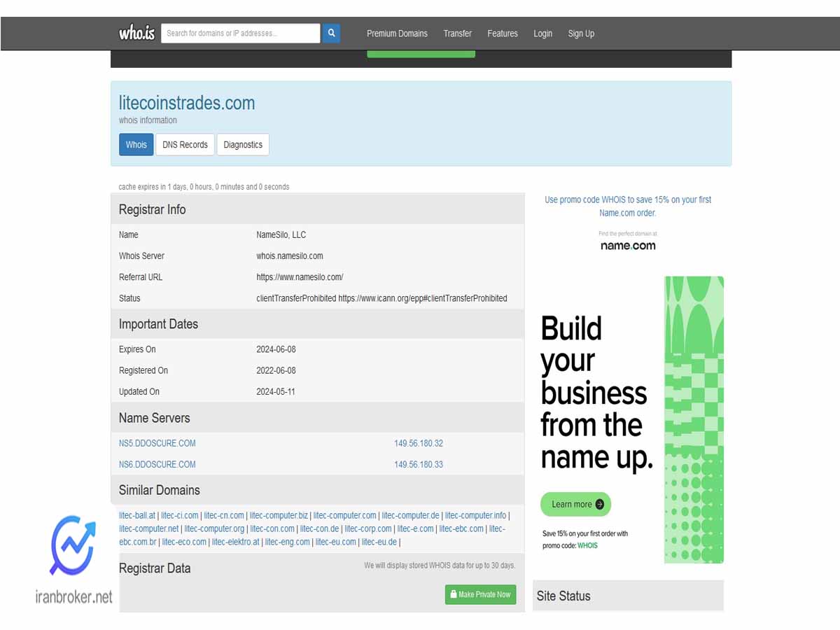
Task: Select the Whois tab
Action: (x=136, y=145)
